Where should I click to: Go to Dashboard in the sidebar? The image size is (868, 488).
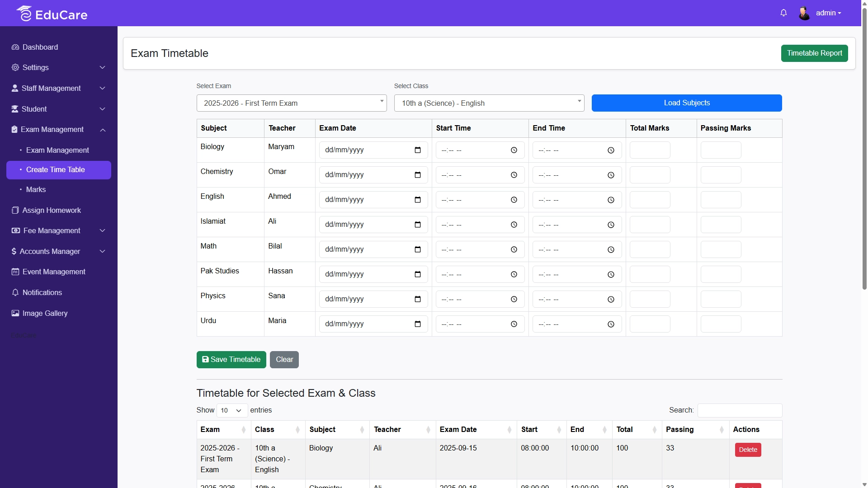click(59, 47)
